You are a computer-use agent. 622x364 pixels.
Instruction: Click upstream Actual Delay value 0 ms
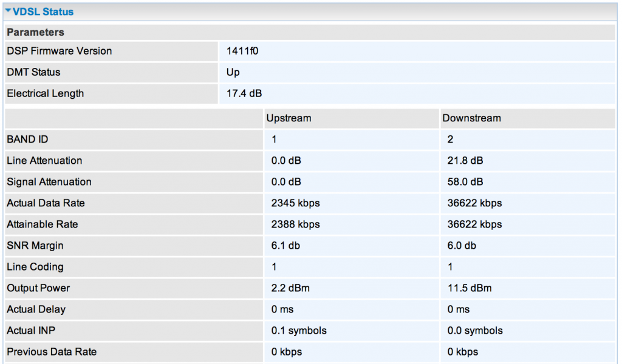point(282,309)
